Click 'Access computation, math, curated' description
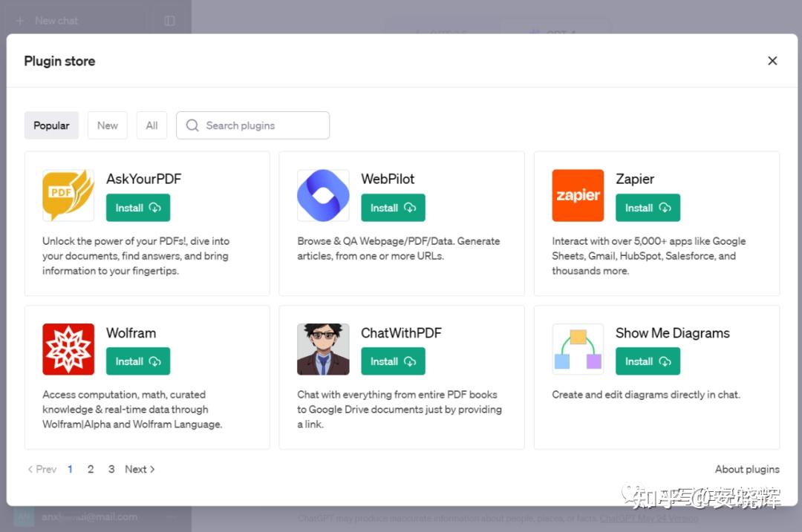802x532 pixels. click(132, 410)
